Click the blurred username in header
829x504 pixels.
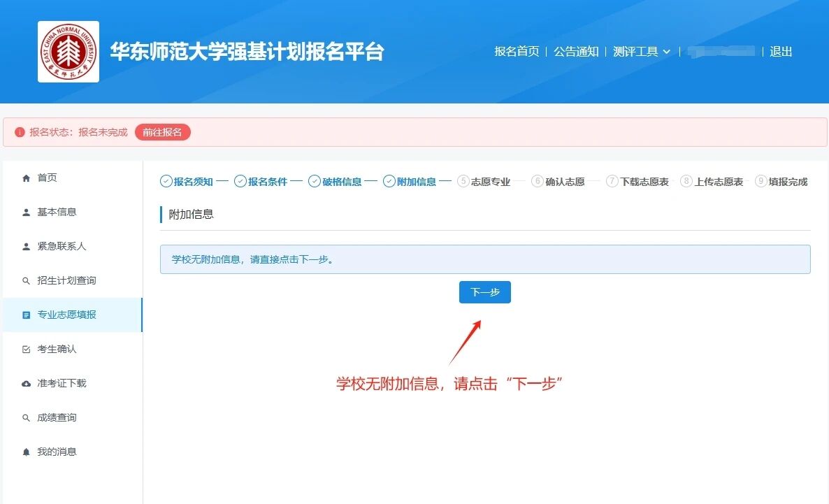point(721,52)
